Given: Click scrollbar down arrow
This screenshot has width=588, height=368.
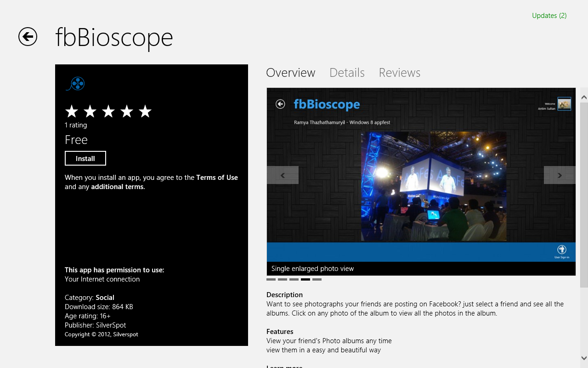Looking at the screenshot, I should tap(584, 358).
